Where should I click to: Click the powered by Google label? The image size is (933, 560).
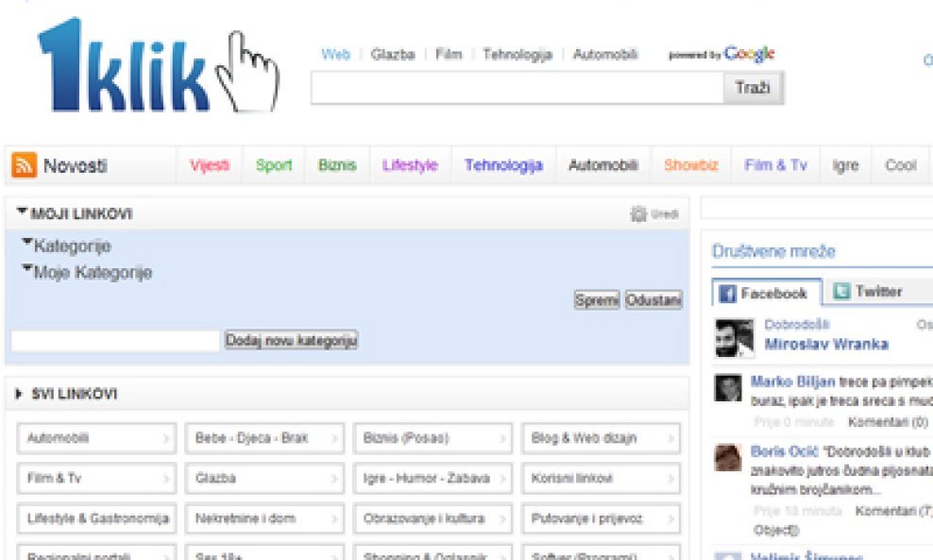pyautogui.click(x=721, y=54)
